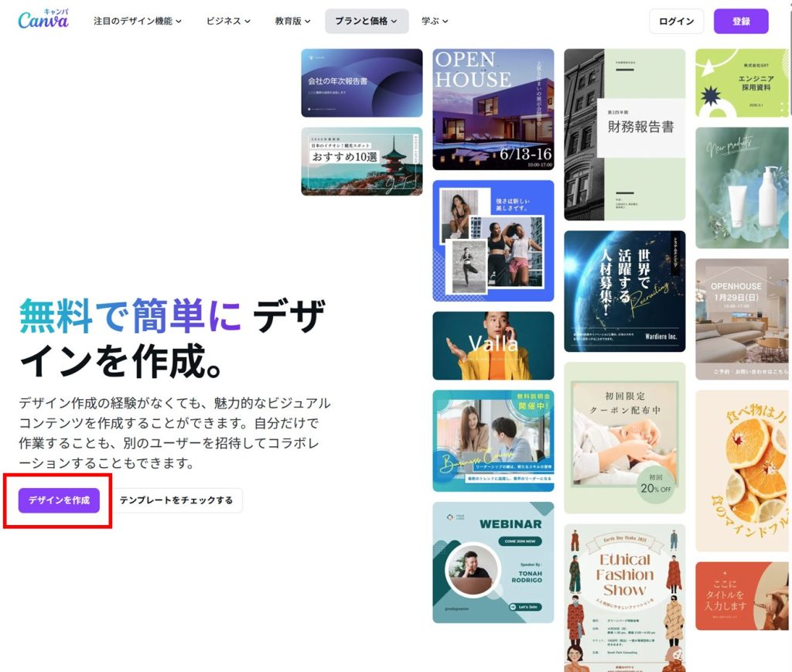
Task: Select the エンジニア採用資料 template
Action: [742, 83]
